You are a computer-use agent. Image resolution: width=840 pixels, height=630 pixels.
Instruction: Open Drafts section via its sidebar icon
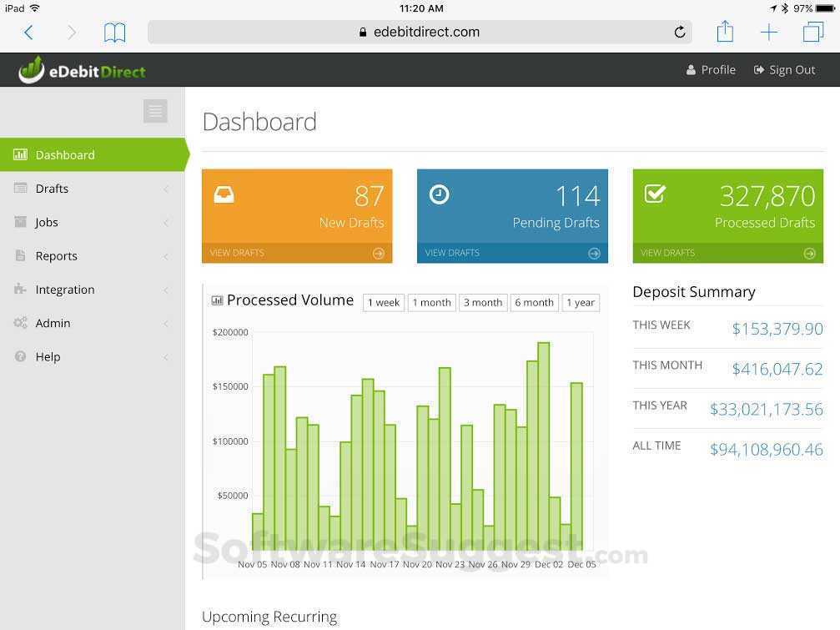[x=20, y=189]
